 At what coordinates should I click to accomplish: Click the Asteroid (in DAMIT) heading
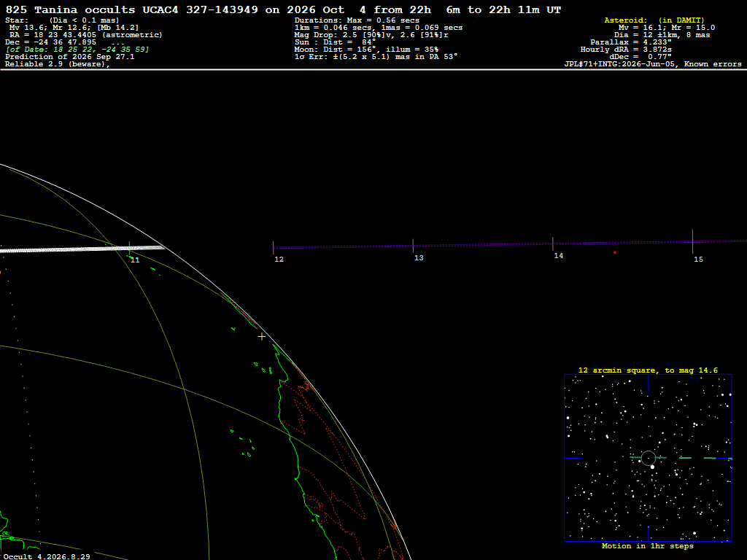654,20
